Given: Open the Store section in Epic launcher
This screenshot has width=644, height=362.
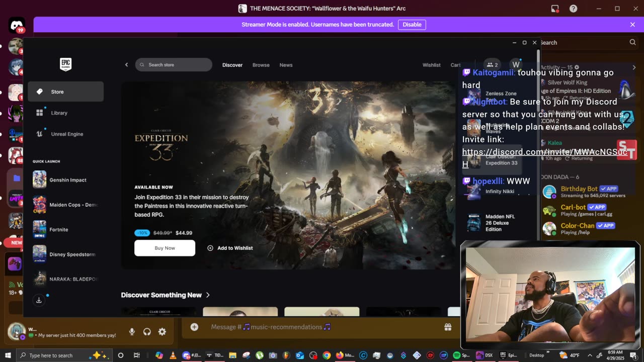Looking at the screenshot, I should point(66,92).
